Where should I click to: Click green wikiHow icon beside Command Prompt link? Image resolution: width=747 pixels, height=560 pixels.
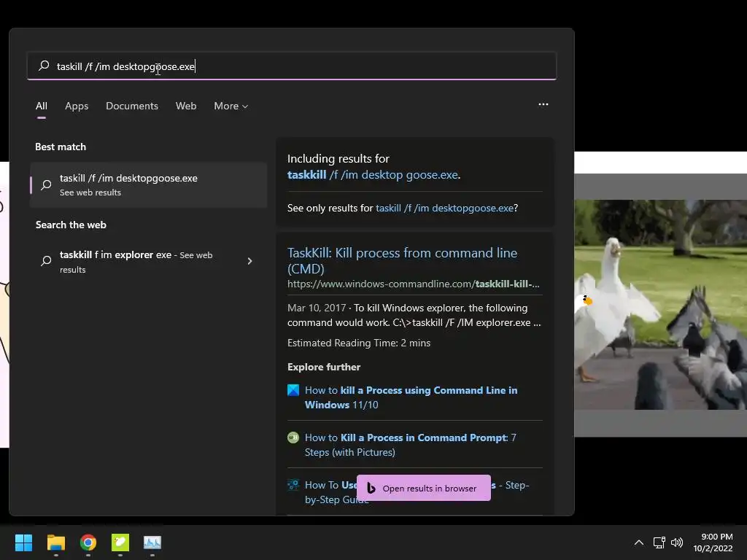(293, 437)
